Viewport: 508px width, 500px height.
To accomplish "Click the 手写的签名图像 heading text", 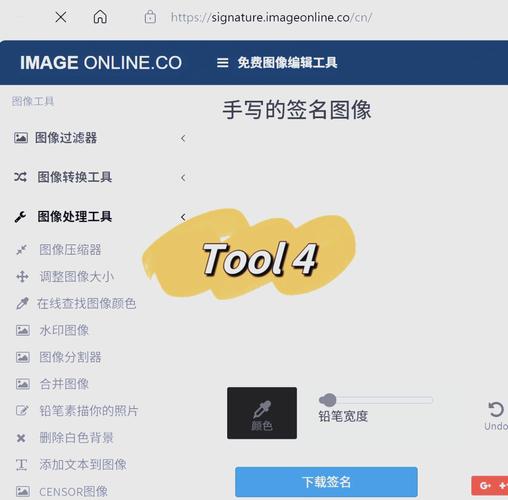I will [297, 110].
